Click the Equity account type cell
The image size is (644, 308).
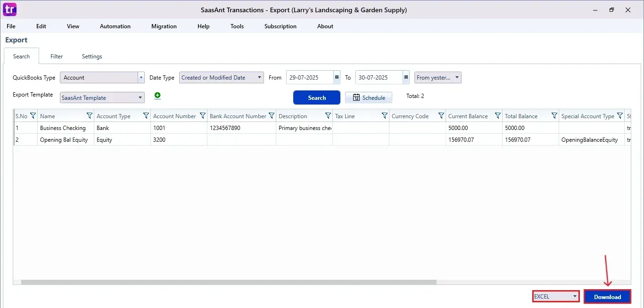(122, 139)
